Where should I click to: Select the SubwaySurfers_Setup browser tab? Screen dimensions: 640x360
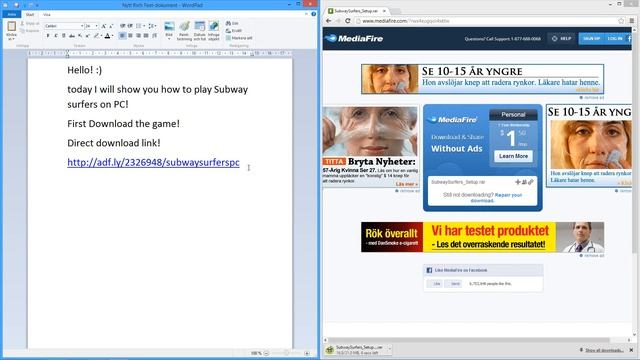click(x=356, y=11)
